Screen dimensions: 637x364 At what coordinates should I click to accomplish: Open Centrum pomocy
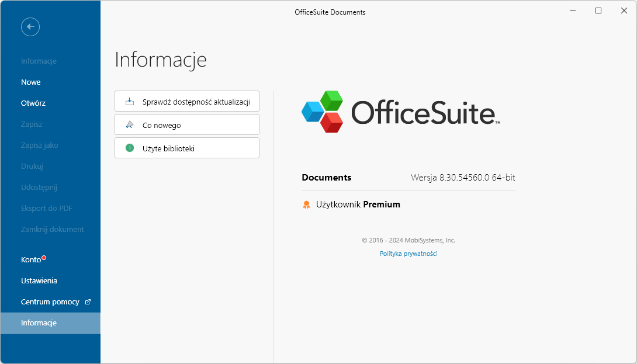(50, 302)
